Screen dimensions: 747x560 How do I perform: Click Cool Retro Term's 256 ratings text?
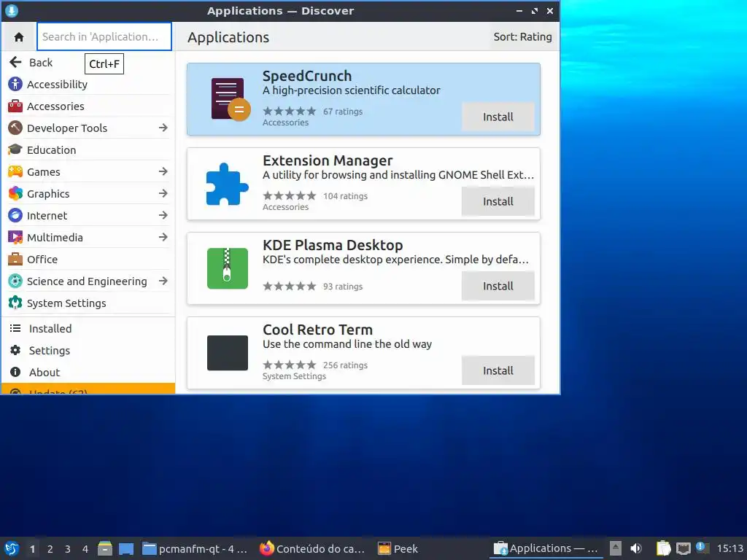[345, 365]
